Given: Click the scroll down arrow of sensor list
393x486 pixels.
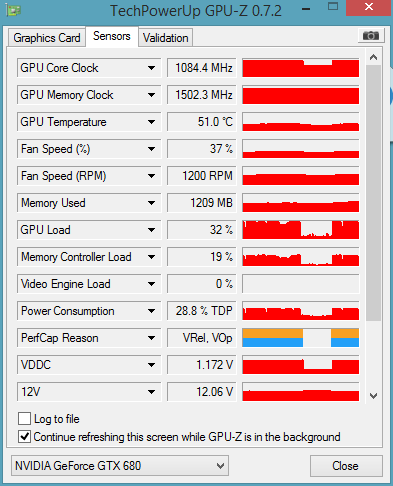Looking at the screenshot, I should (x=373, y=396).
